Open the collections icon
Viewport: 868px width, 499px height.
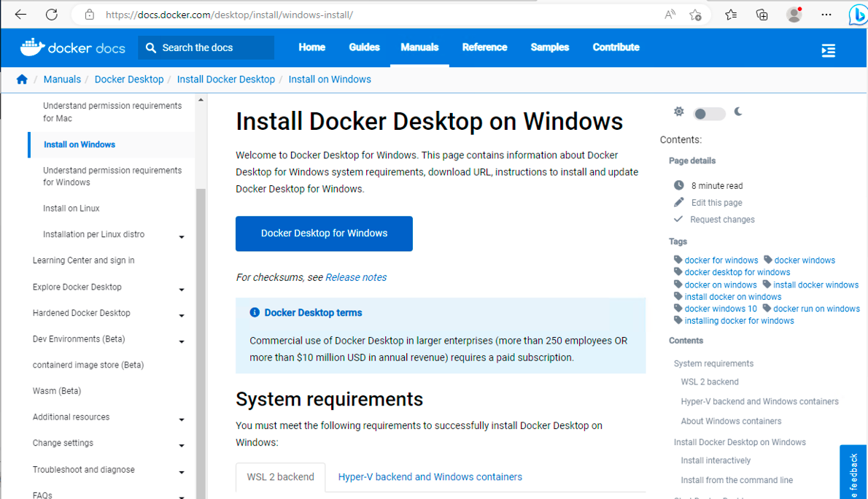coord(762,15)
